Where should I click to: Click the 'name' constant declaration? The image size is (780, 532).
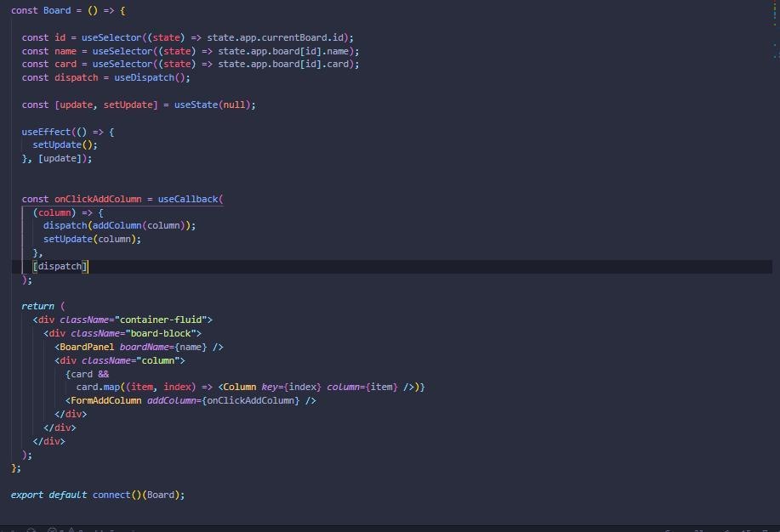(65, 51)
